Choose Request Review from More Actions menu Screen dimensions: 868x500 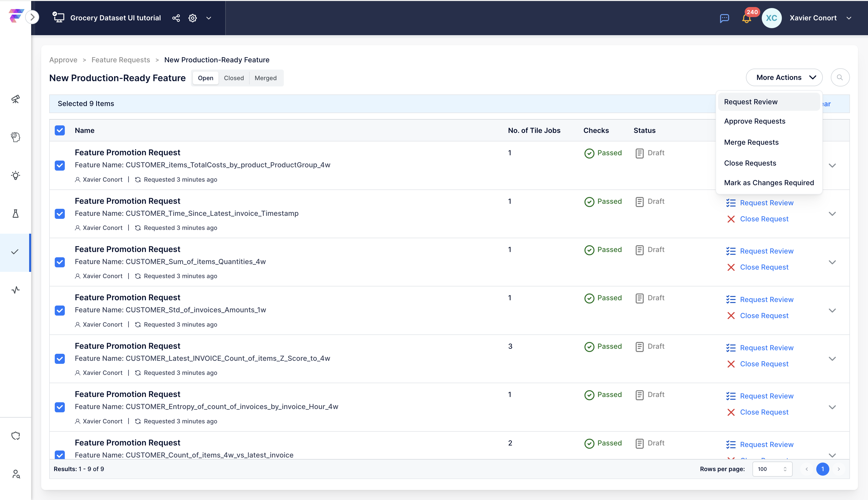[769, 102]
